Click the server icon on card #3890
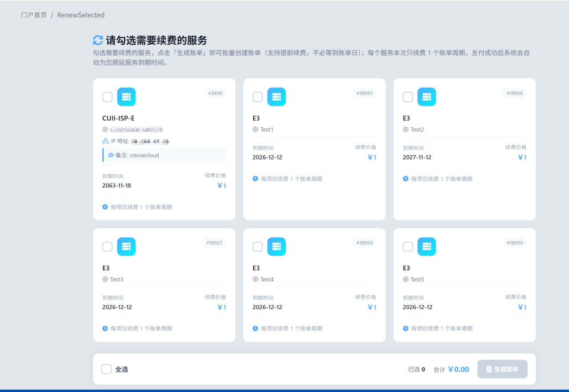Viewport: 569px width, 392px height. click(126, 97)
